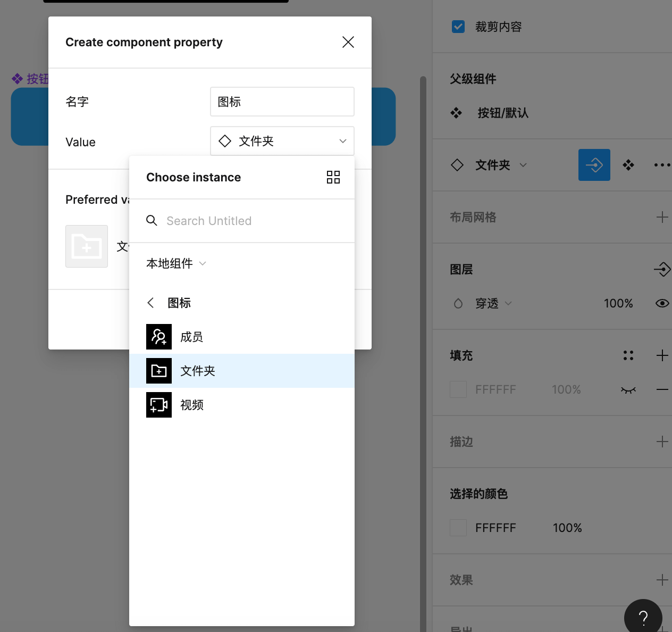Viewport: 672px width, 632px height.
Task: Open the instance more options menu
Action: pyautogui.click(x=662, y=165)
